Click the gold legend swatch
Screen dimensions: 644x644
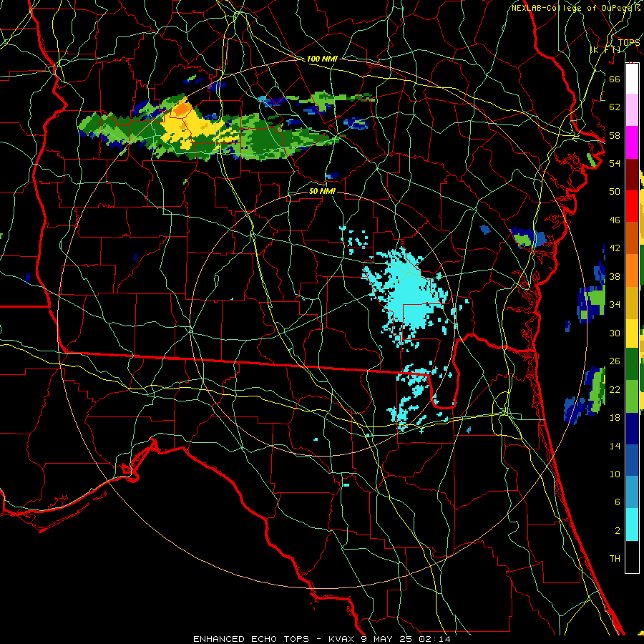pyautogui.click(x=632, y=302)
